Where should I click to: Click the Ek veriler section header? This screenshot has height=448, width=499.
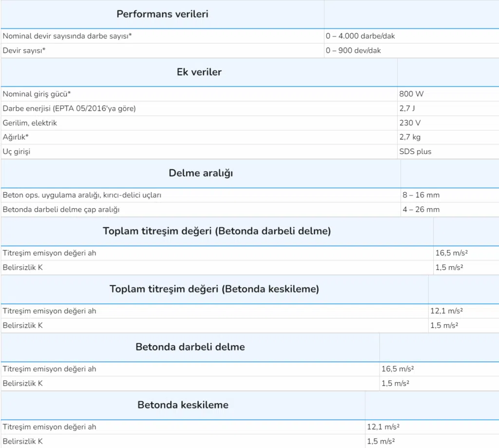[x=199, y=72]
